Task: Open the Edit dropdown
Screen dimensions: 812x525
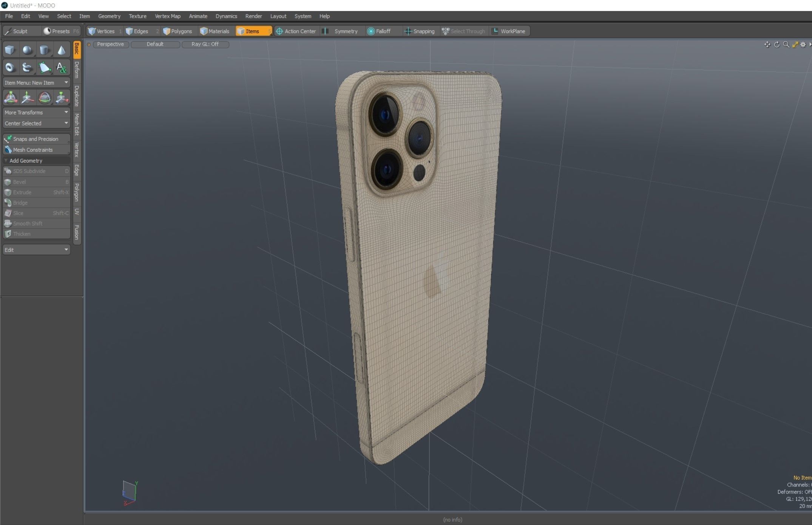Action: click(x=36, y=250)
